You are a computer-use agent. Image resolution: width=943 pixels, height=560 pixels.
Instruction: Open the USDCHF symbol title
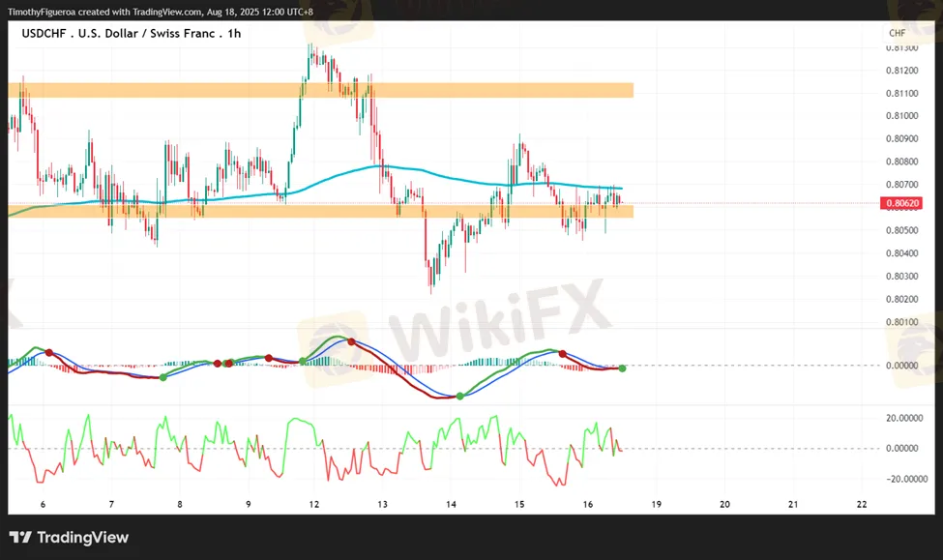[x=44, y=34]
